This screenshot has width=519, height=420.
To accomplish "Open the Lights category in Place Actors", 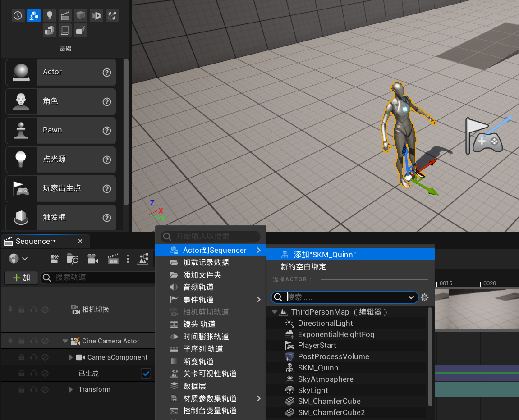I will [x=50, y=16].
